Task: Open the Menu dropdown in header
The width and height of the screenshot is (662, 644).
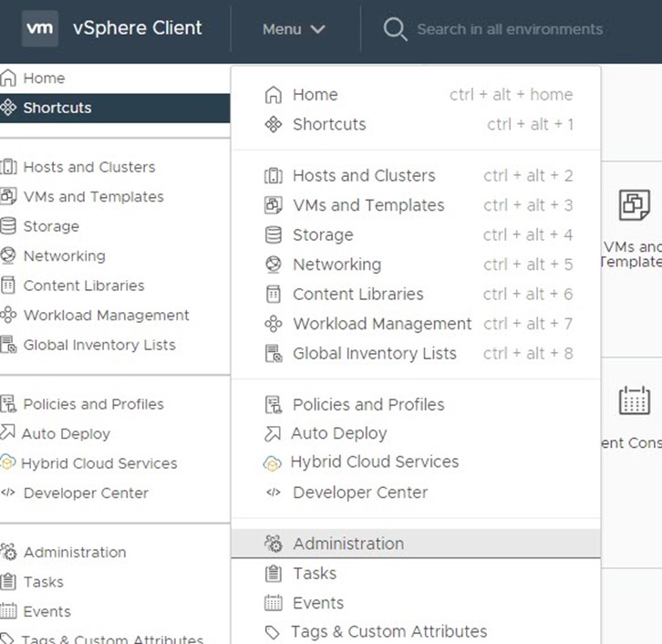Action: tap(294, 29)
